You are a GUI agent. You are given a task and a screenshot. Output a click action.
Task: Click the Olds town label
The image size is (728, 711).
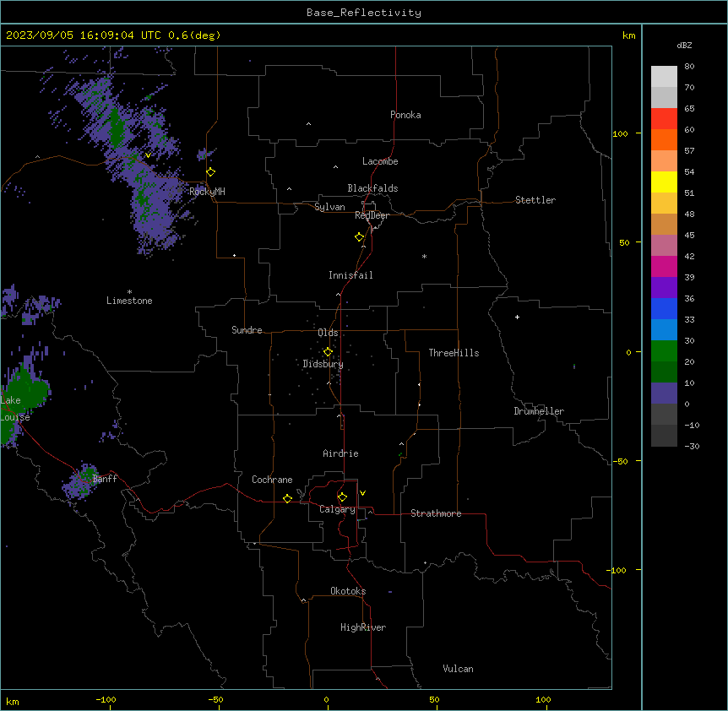[328, 333]
